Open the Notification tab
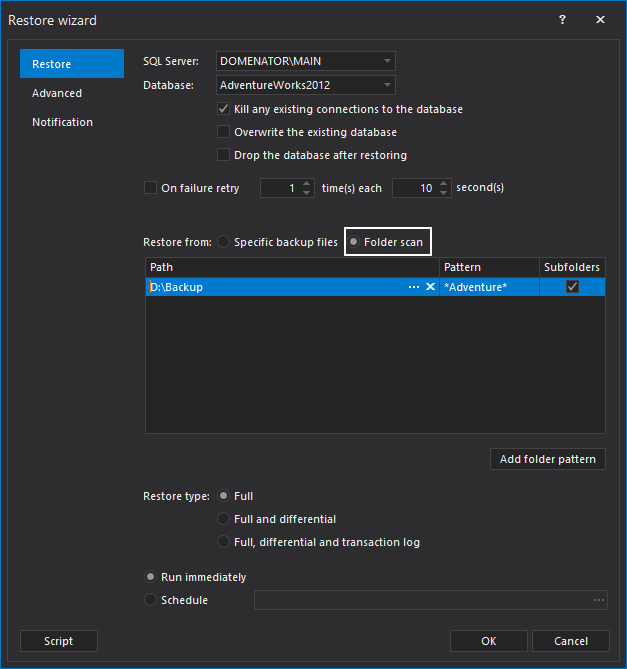 pyautogui.click(x=62, y=122)
